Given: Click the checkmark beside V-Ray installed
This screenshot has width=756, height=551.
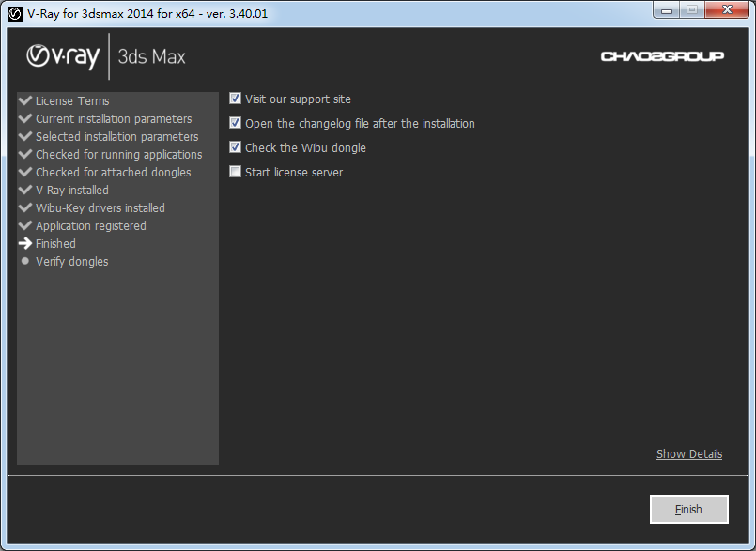Looking at the screenshot, I should coord(25,190).
